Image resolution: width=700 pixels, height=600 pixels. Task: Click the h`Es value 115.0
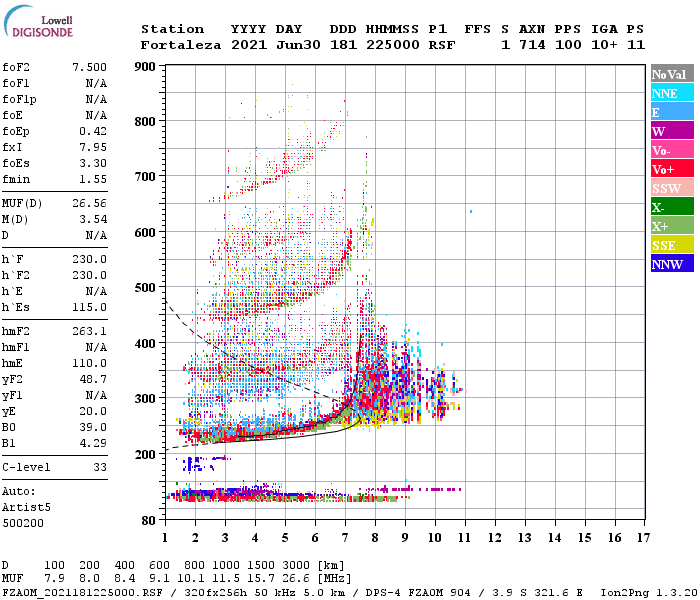tap(90, 308)
